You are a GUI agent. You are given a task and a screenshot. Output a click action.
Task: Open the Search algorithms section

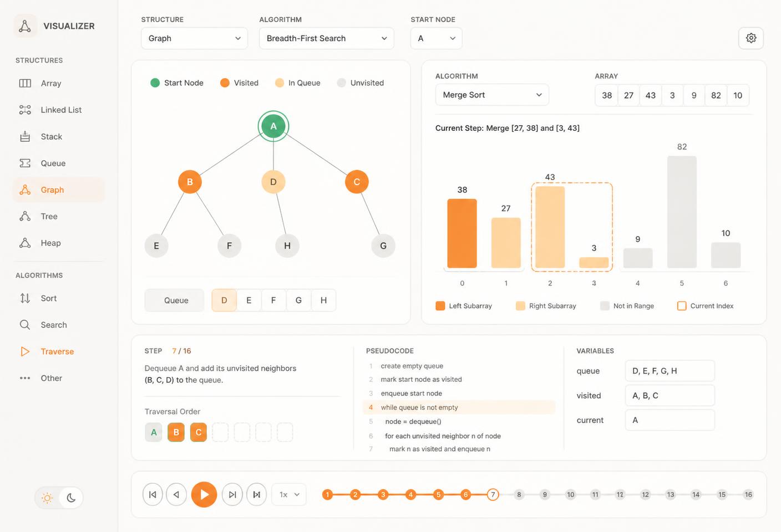(x=58, y=325)
